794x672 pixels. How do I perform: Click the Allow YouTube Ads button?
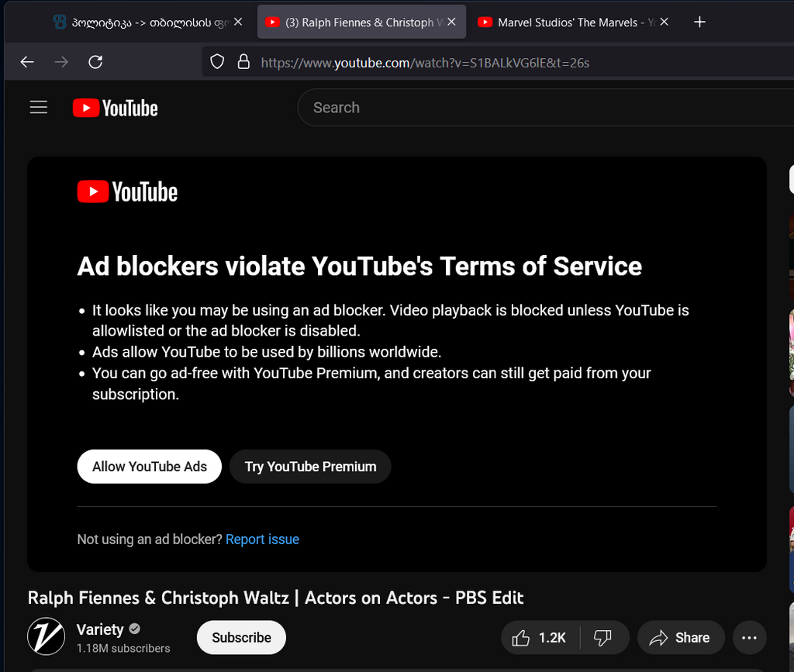150,467
